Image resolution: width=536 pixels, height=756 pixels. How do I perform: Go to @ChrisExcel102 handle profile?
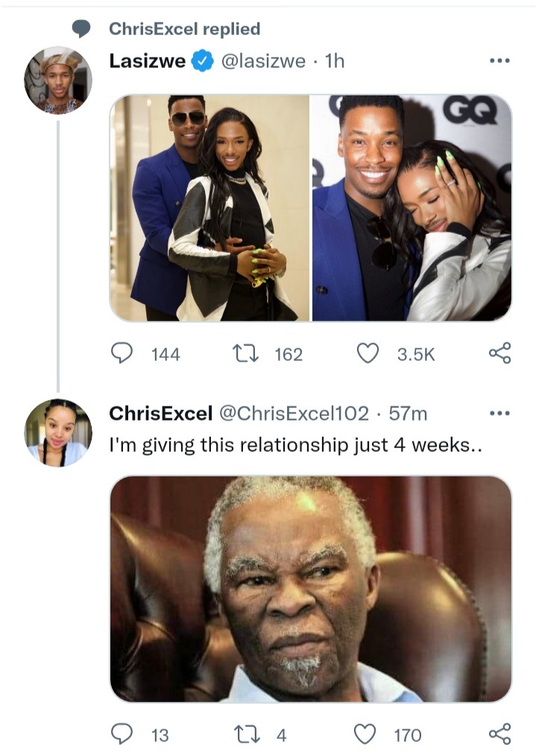coord(294,413)
